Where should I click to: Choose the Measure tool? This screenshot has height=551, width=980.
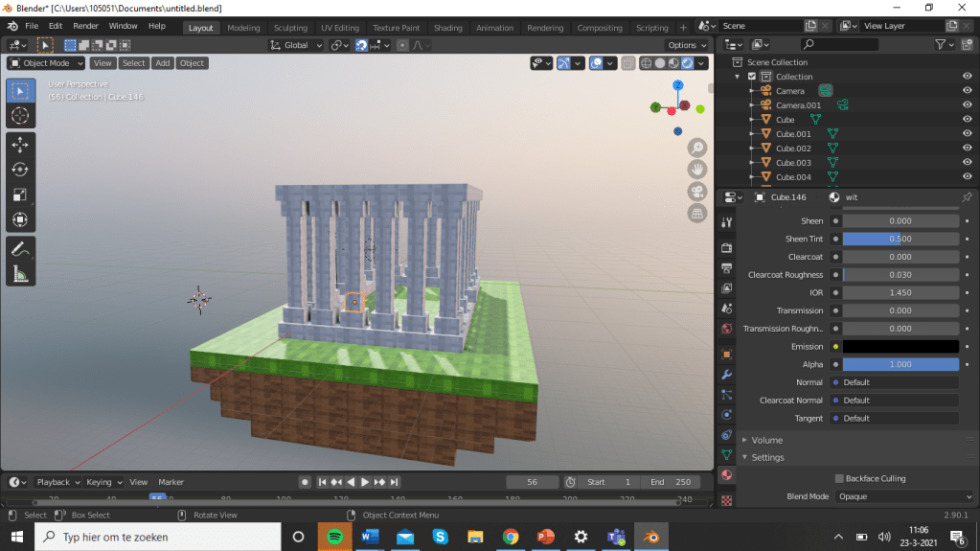tap(20, 274)
